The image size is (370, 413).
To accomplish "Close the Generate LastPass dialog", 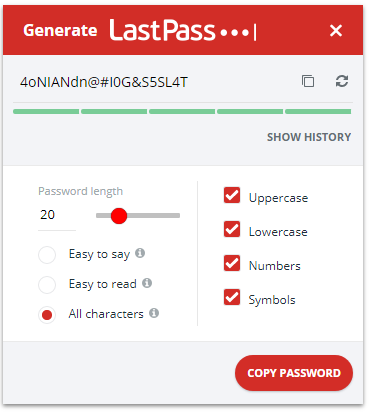I will tap(336, 30).
